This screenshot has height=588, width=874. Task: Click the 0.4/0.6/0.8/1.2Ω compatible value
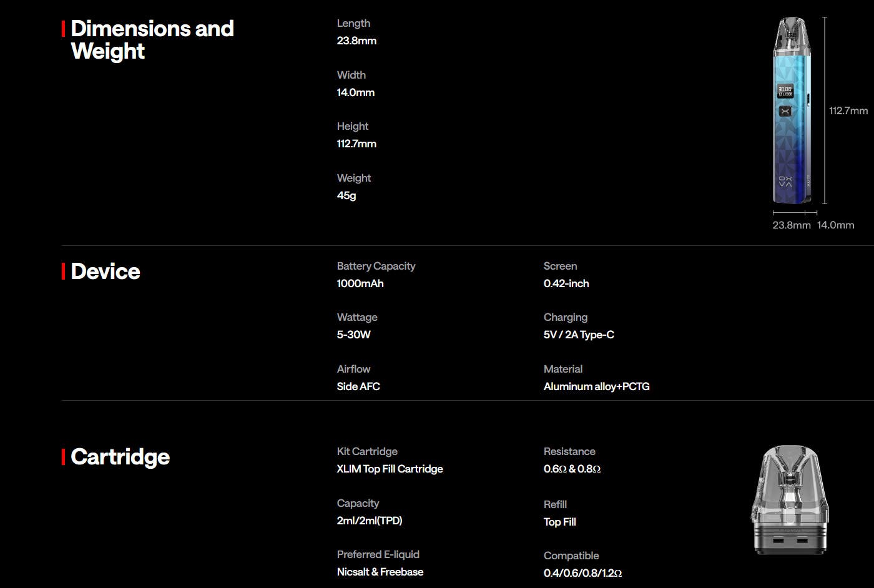click(582, 573)
